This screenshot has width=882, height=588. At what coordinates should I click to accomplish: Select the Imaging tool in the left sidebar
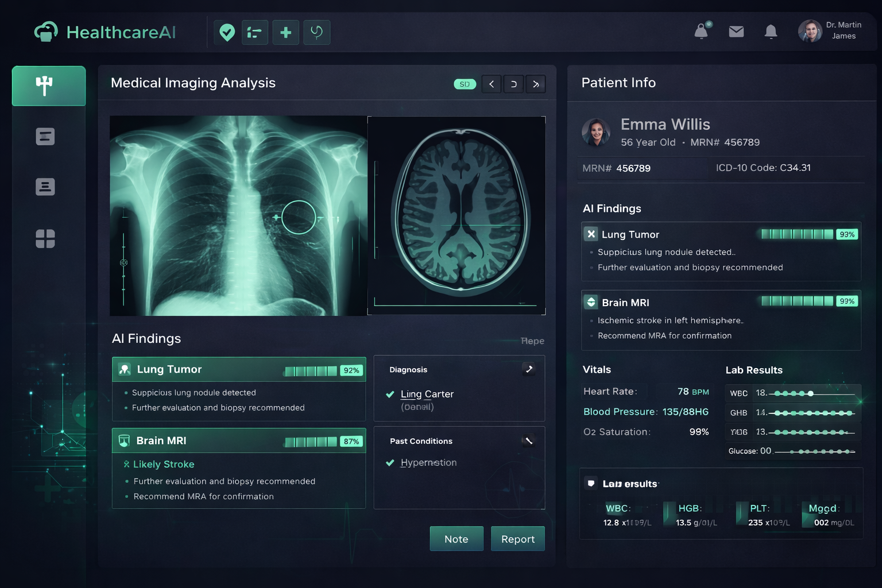48,86
